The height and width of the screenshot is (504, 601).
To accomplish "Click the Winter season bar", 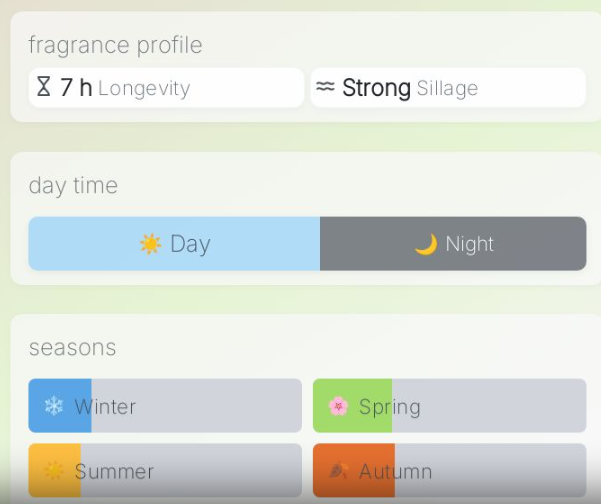I will pyautogui.click(x=165, y=406).
